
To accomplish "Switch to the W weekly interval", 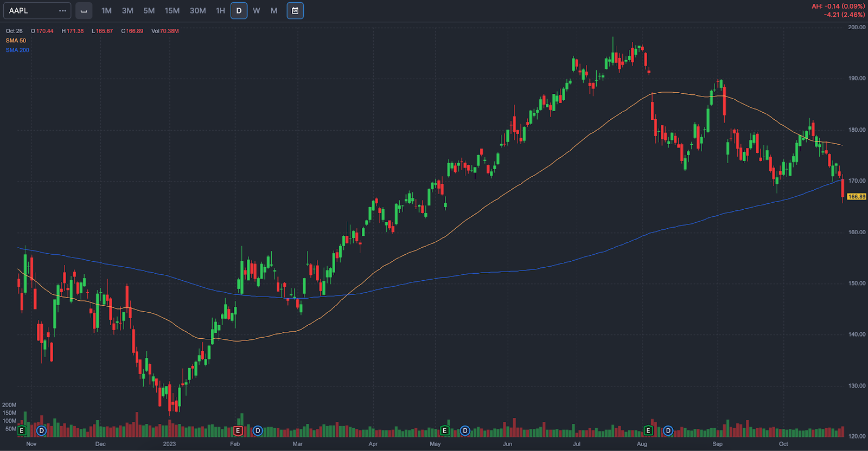I will (257, 11).
